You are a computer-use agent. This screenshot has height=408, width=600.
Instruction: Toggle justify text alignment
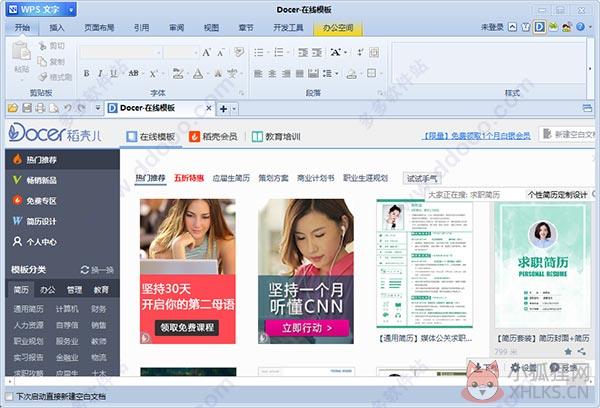click(300, 73)
